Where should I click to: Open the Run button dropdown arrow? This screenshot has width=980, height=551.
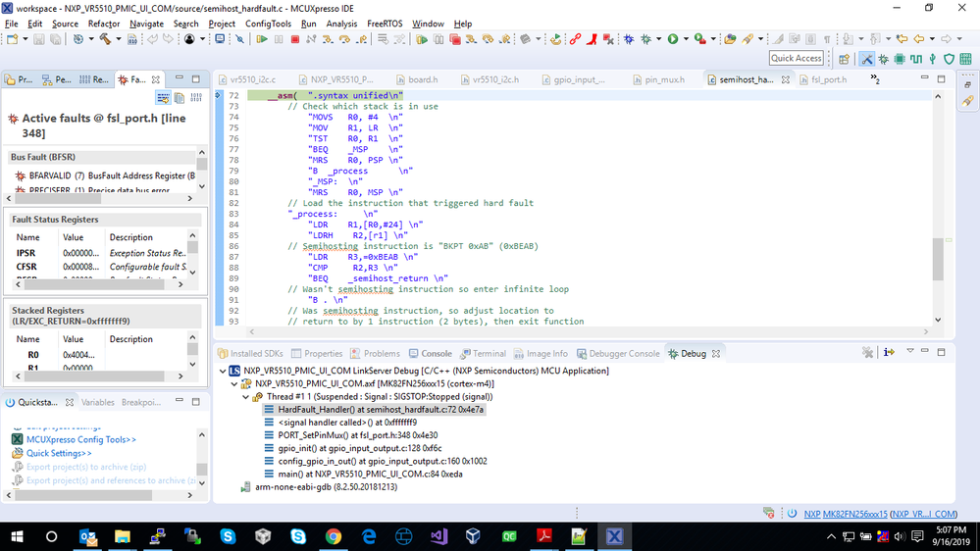click(x=686, y=39)
